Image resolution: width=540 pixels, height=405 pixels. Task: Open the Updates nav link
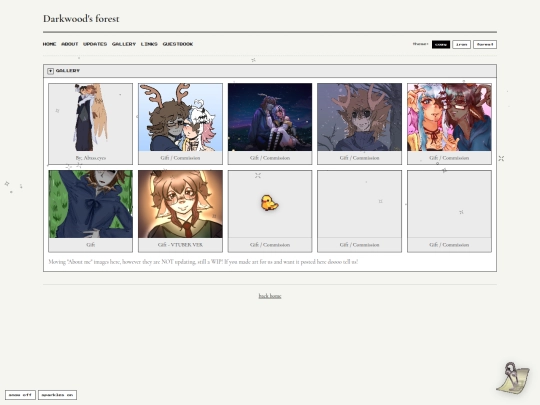coord(95,44)
